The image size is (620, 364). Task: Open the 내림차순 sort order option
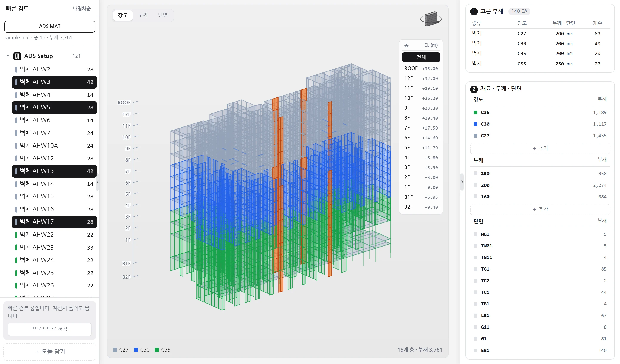(x=82, y=9)
